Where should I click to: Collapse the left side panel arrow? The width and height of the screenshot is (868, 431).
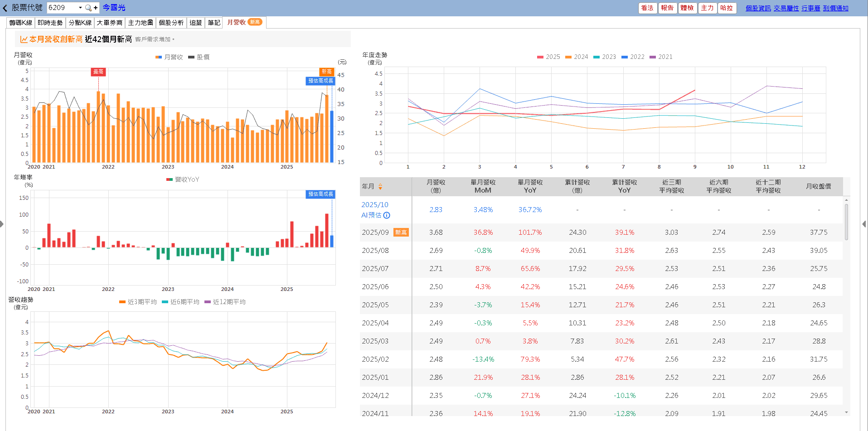[2, 224]
